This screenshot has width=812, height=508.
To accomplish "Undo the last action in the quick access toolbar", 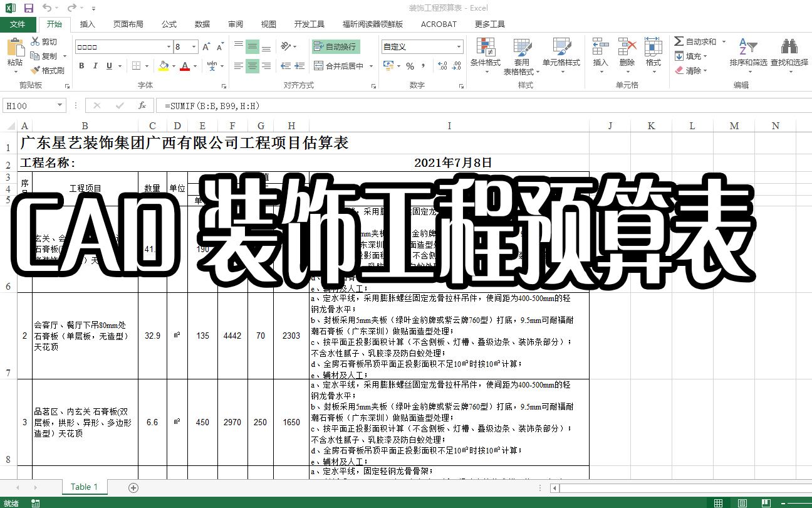I will pos(48,8).
